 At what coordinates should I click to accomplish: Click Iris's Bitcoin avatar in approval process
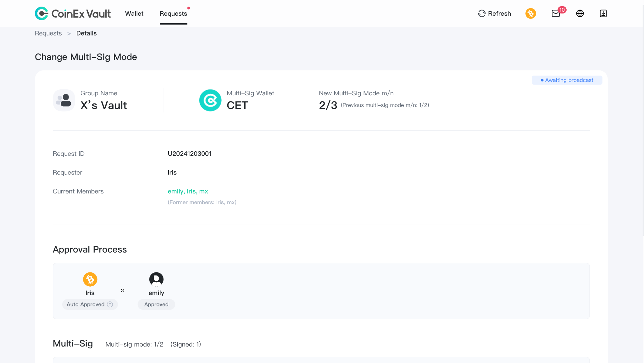90,279
